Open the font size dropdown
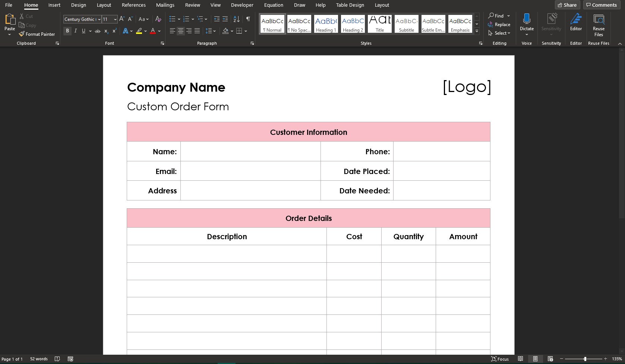625x364 pixels. [x=114, y=19]
